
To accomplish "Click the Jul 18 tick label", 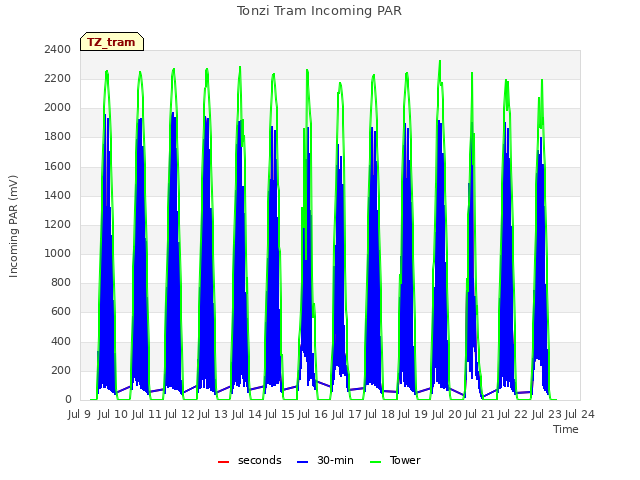I will pyautogui.click(x=379, y=415).
